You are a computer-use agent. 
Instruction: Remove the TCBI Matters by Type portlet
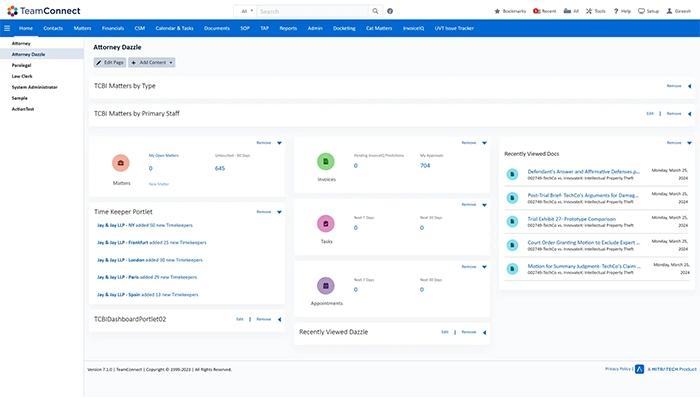pos(674,86)
